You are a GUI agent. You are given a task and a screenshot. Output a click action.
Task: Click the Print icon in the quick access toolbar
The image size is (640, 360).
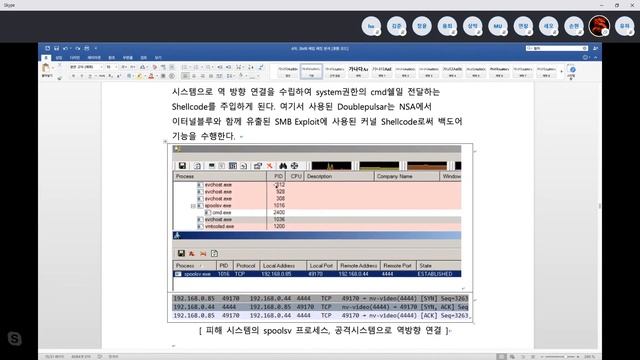[x=87, y=48]
